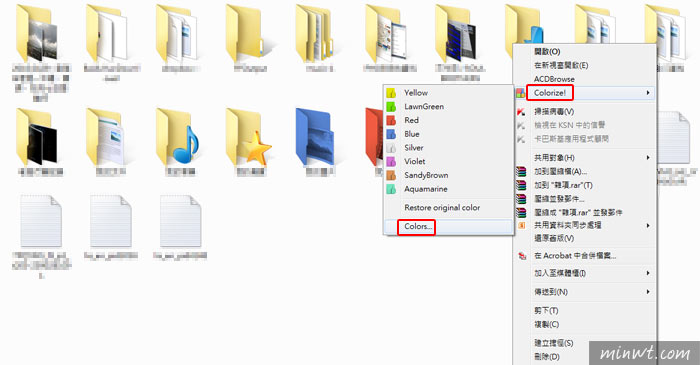Viewport: 700px width, 365px height.
Task: Select the blue colored folder thumbnail
Action: coord(316,137)
